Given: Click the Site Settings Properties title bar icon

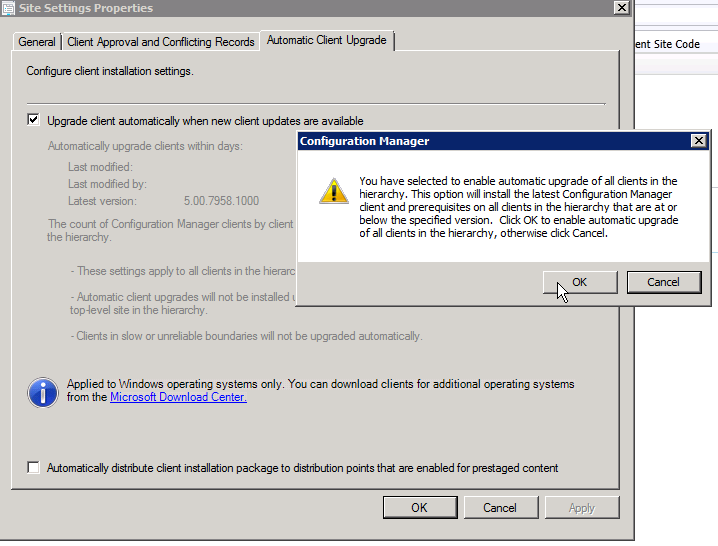Looking at the screenshot, I should (x=8, y=8).
